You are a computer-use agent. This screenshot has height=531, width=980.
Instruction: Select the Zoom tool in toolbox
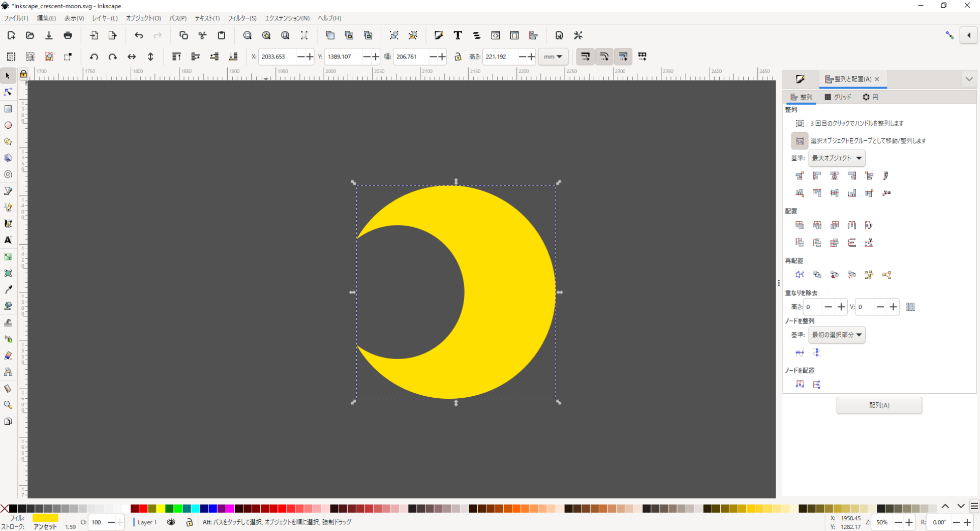(8, 405)
